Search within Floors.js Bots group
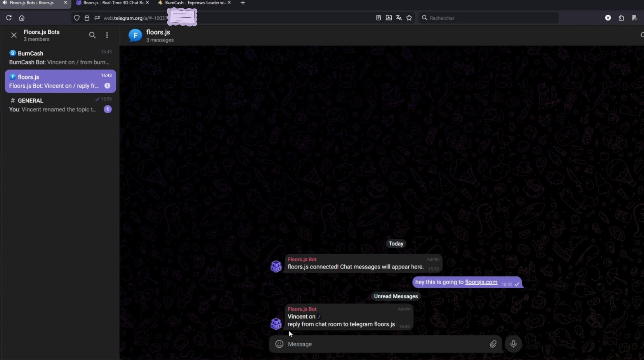This screenshot has width=644, height=360. pyautogui.click(x=92, y=35)
